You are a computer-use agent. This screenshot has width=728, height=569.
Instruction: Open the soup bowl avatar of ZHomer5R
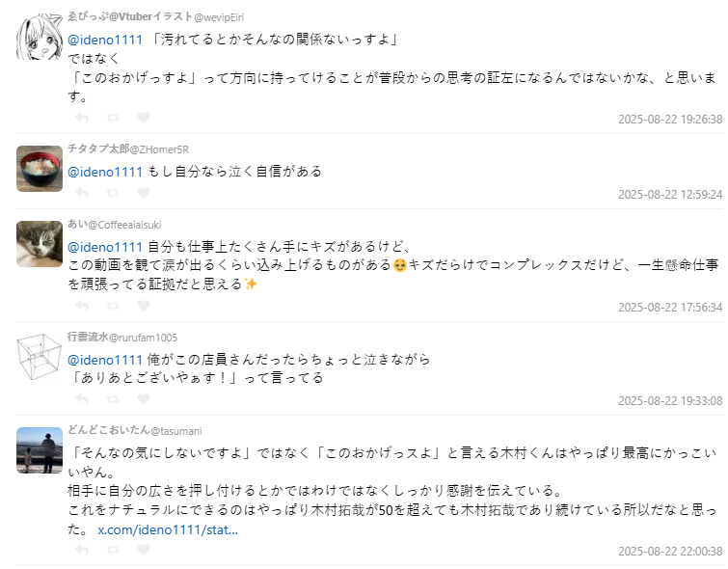tap(40, 169)
